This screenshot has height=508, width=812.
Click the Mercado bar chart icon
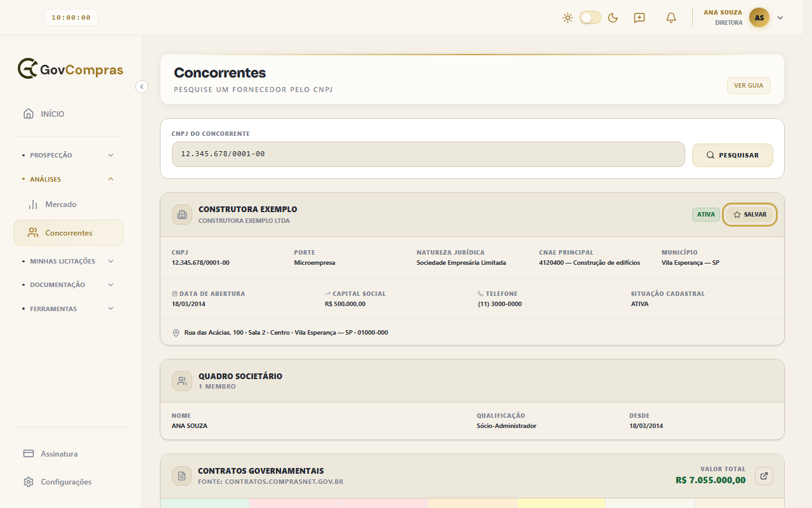click(33, 204)
